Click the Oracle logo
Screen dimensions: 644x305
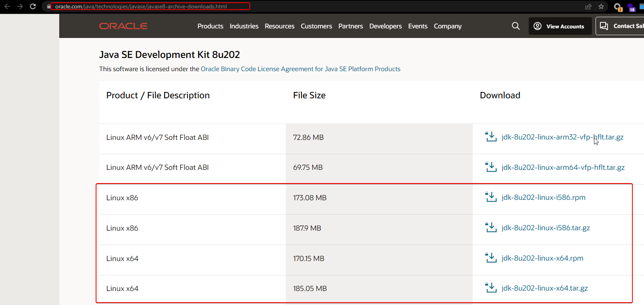point(123,26)
